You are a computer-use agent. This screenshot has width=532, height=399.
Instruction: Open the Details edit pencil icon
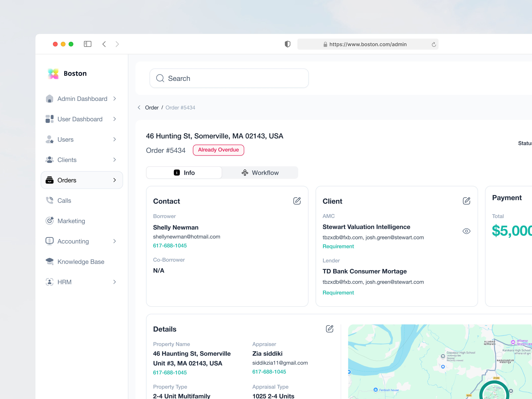click(x=330, y=329)
